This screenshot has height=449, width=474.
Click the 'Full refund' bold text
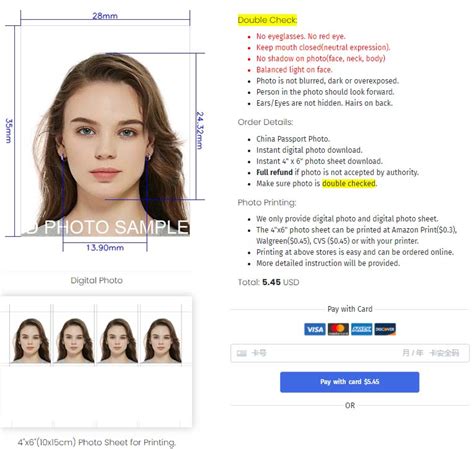[274, 172]
